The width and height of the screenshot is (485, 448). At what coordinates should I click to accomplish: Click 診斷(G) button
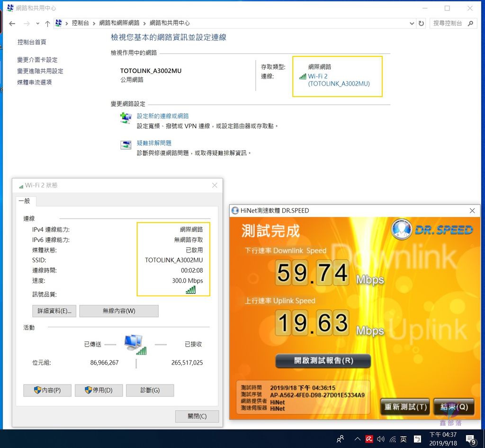pyautogui.click(x=150, y=390)
